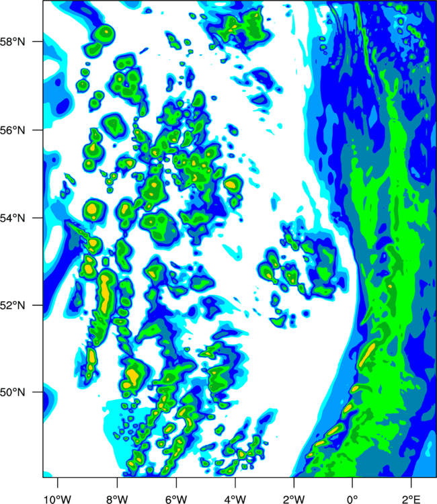Click the 6°W longitude label
The image size is (437, 504).
176,499
